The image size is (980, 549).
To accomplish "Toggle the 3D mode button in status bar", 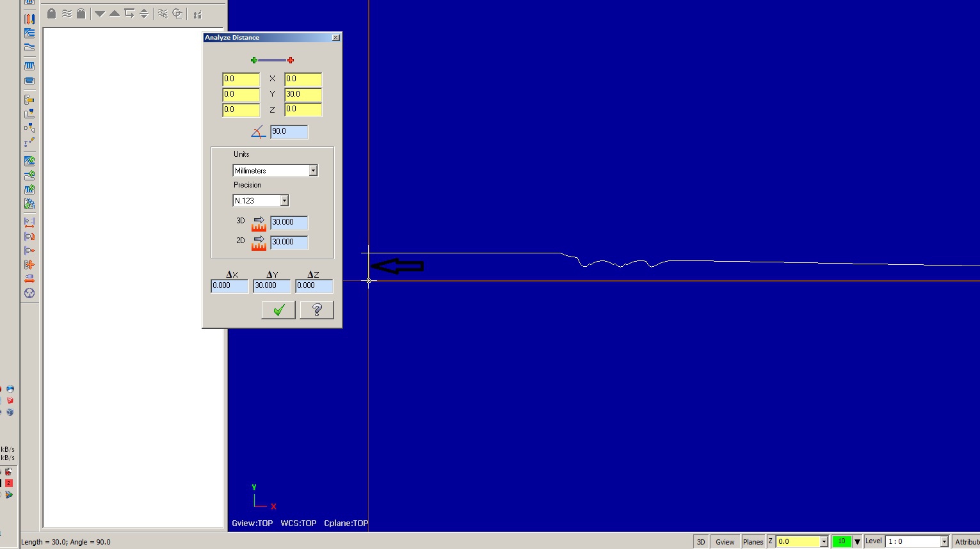I will [701, 542].
